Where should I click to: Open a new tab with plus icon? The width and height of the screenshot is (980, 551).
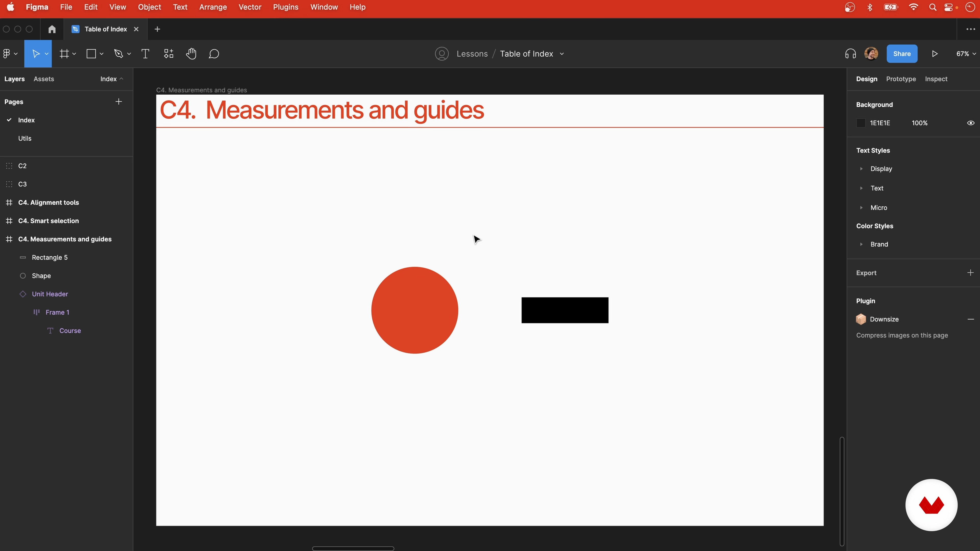(x=157, y=29)
